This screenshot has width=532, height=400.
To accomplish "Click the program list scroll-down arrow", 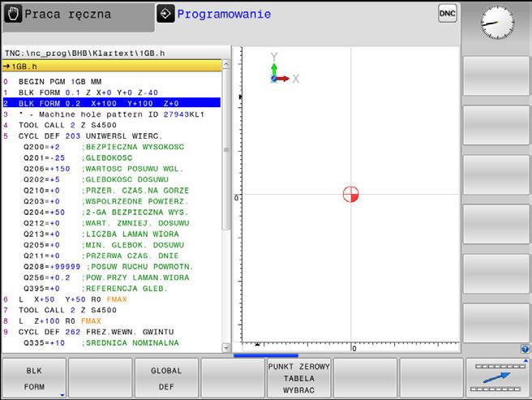I will 226,347.
